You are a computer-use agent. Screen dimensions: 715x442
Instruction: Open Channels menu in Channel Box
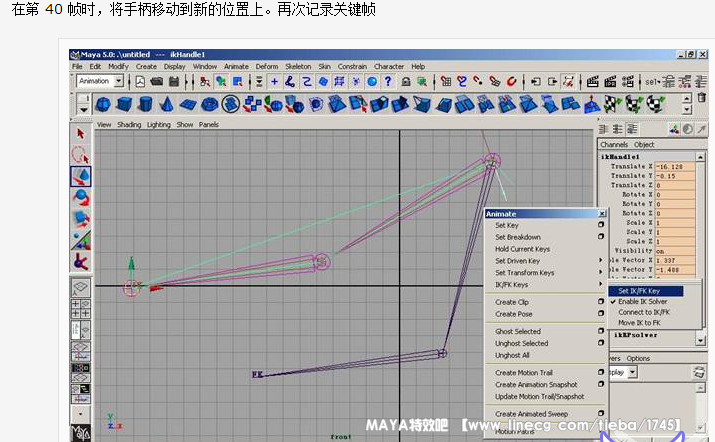[614, 145]
